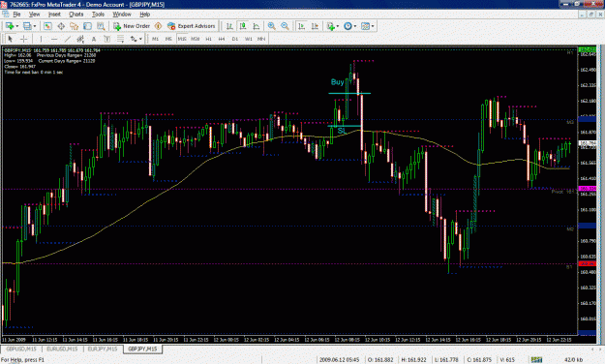
Task: Switch to EURUSD,M15 chart tab
Action: 62,349
